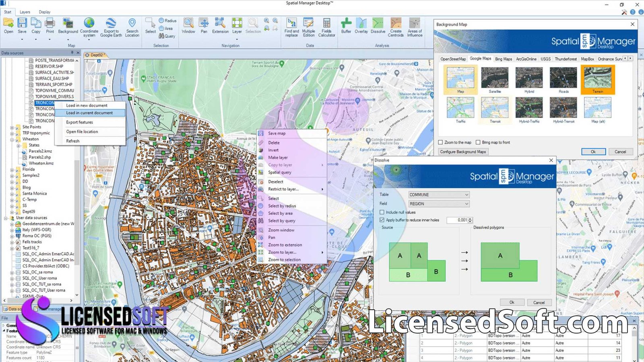
Task: Select the Terrain map thumbnail
Action: coord(598,80)
